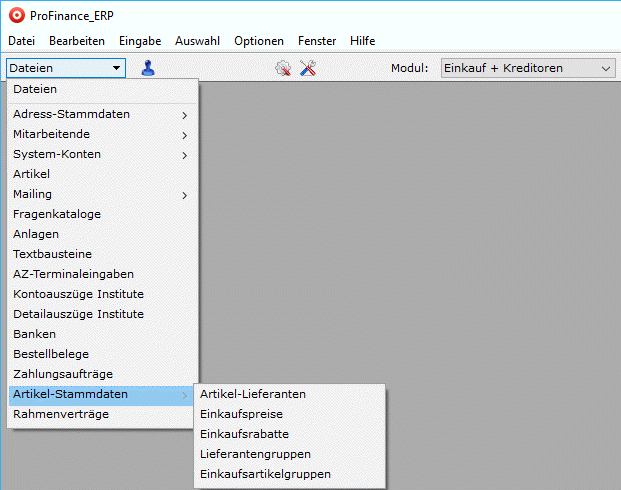Click the gear settings toolbar icon
621x490 pixels.
tap(283, 68)
